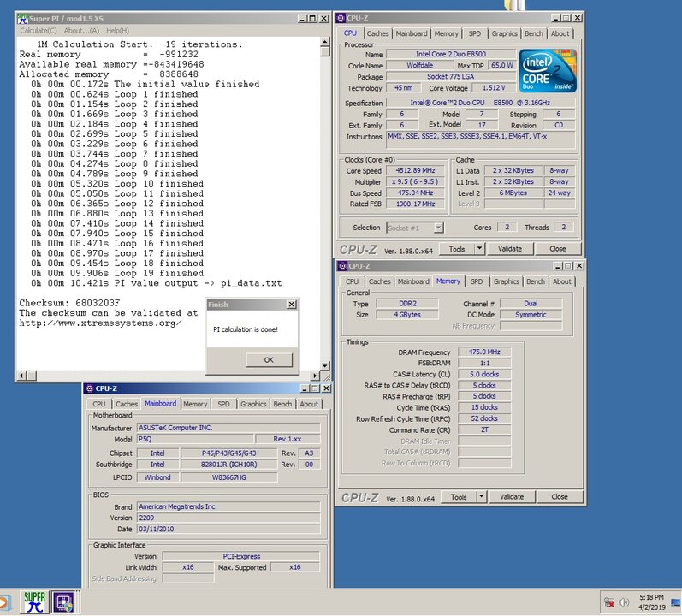682x616 pixels.
Task: Click the Bus Speed 475.04 MHz value
Action: (x=415, y=192)
